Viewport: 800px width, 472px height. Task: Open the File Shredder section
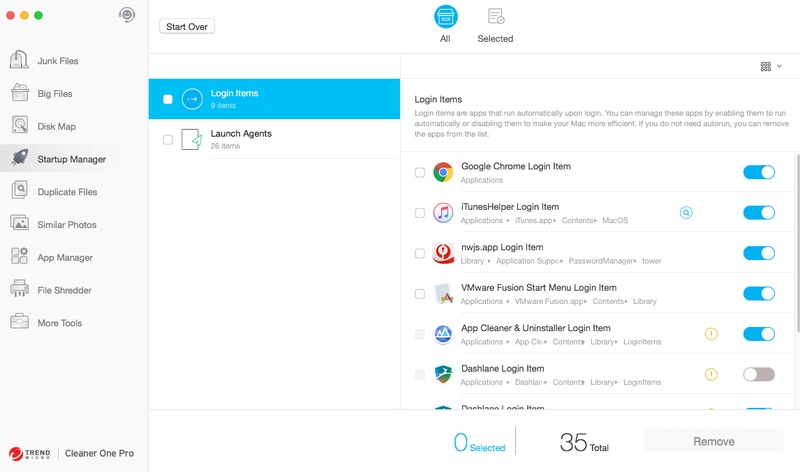pos(64,290)
